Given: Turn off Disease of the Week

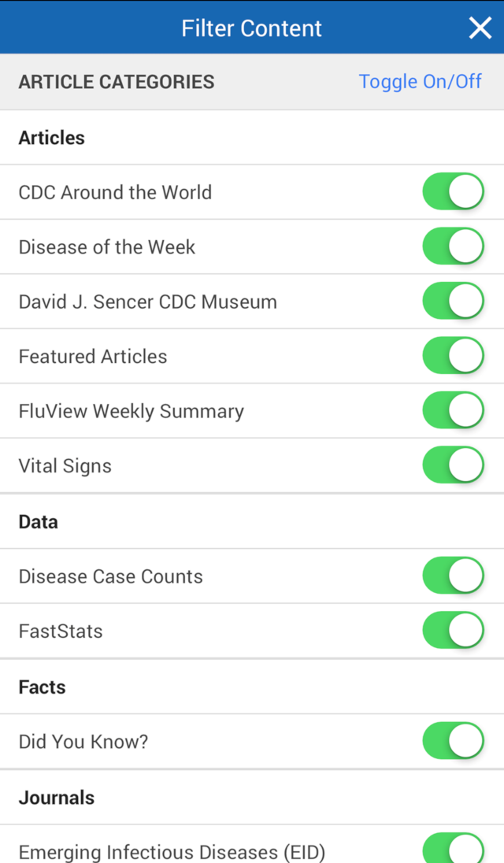Looking at the screenshot, I should coord(453,246).
